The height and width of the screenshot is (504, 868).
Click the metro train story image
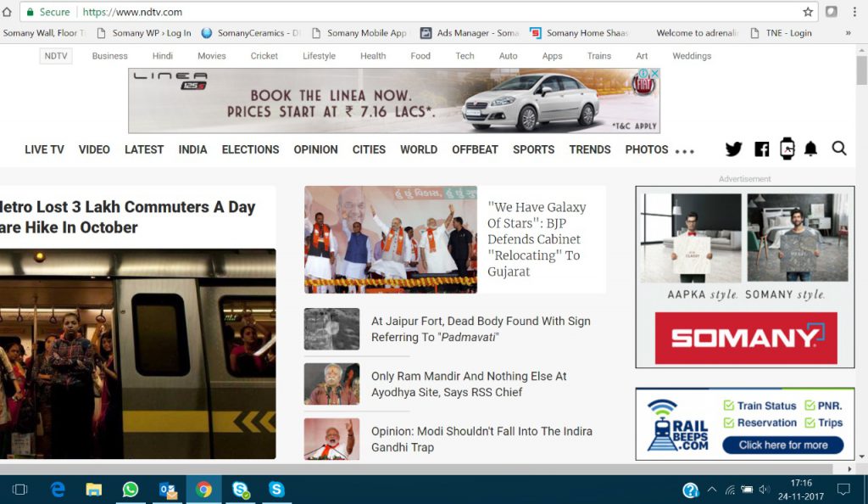click(x=138, y=353)
